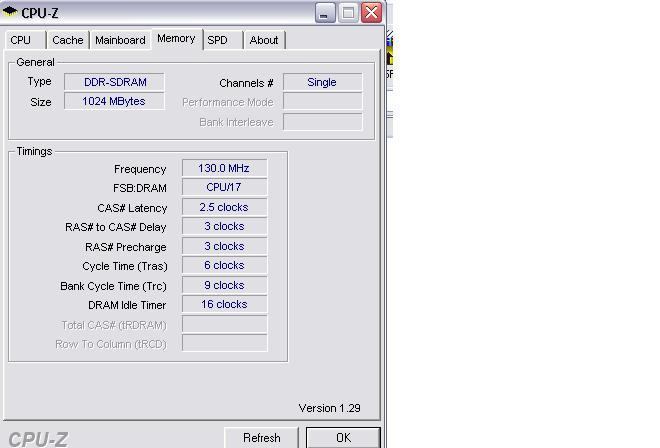This screenshot has height=448, width=660.
Task: Click the 16 clocks idle timer value
Action: pyautogui.click(x=224, y=304)
